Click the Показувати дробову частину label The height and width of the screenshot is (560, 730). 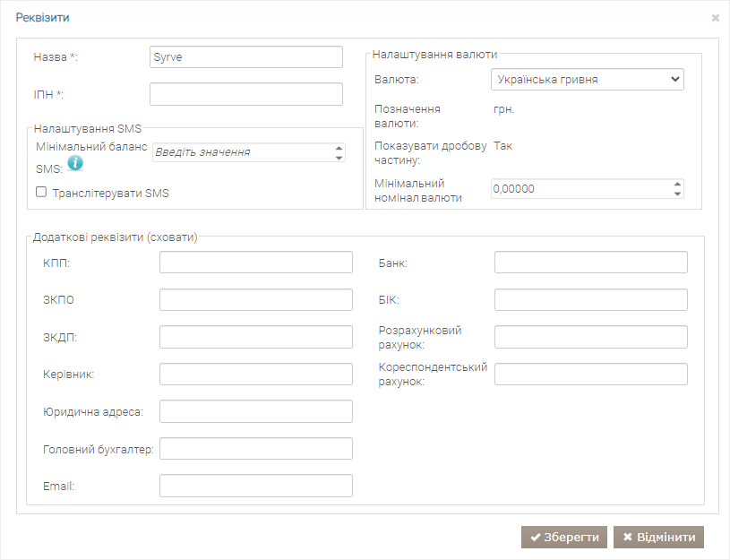tap(430, 153)
